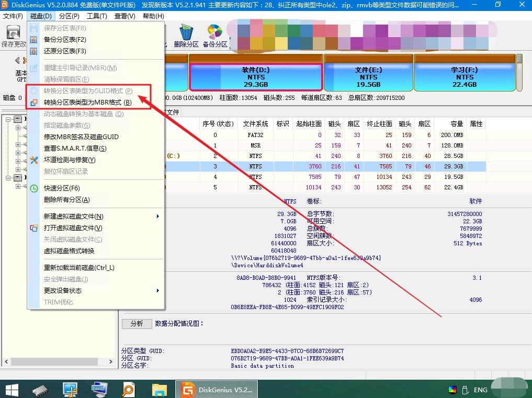Click the clock icon beside 快速分区(F6)
This screenshot has width=532, height=398.
pyautogui.click(x=33, y=188)
